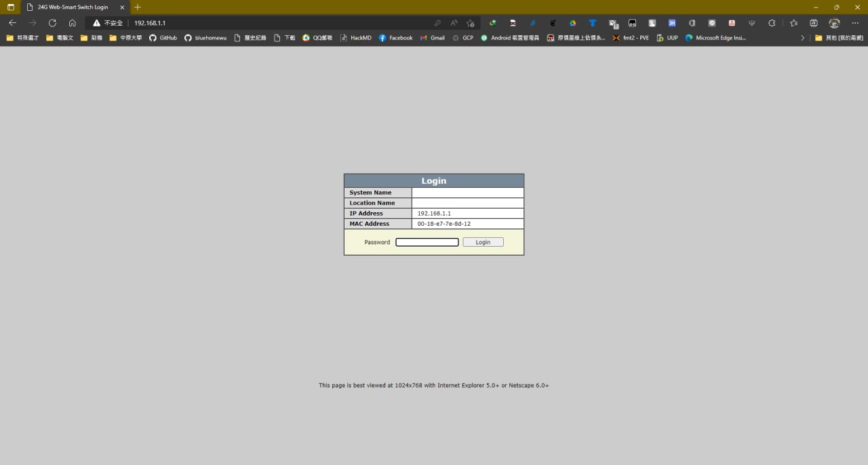Click the Login button
Screen dimensions: 868x465
point(483,242)
